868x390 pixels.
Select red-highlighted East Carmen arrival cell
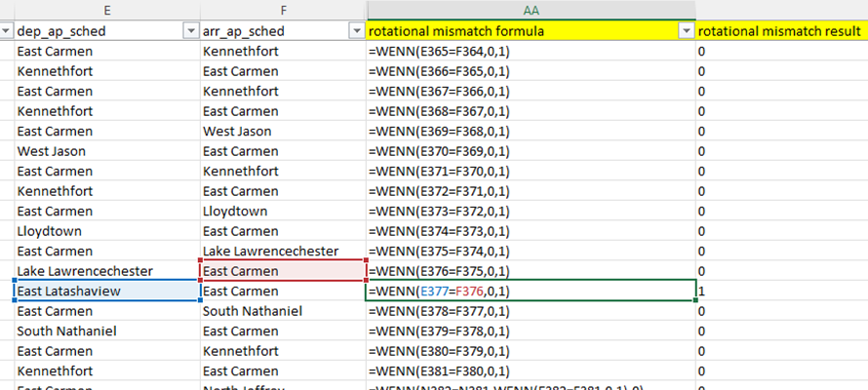(283, 271)
